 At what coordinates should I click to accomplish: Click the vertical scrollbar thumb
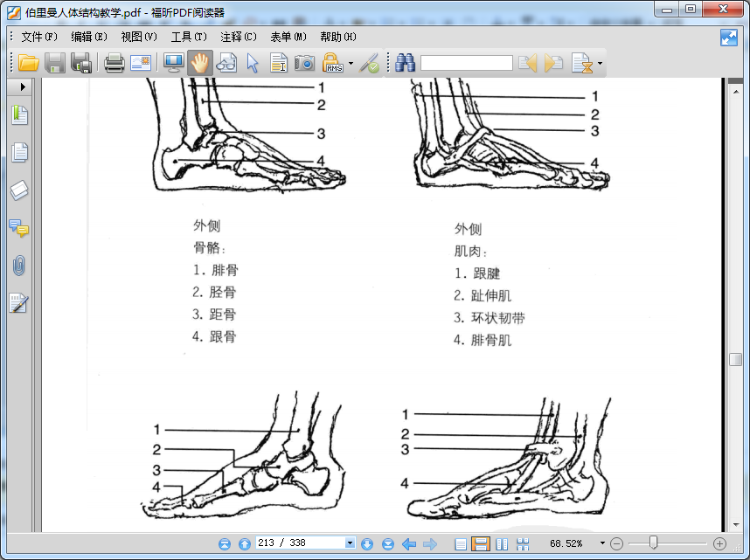[735, 359]
